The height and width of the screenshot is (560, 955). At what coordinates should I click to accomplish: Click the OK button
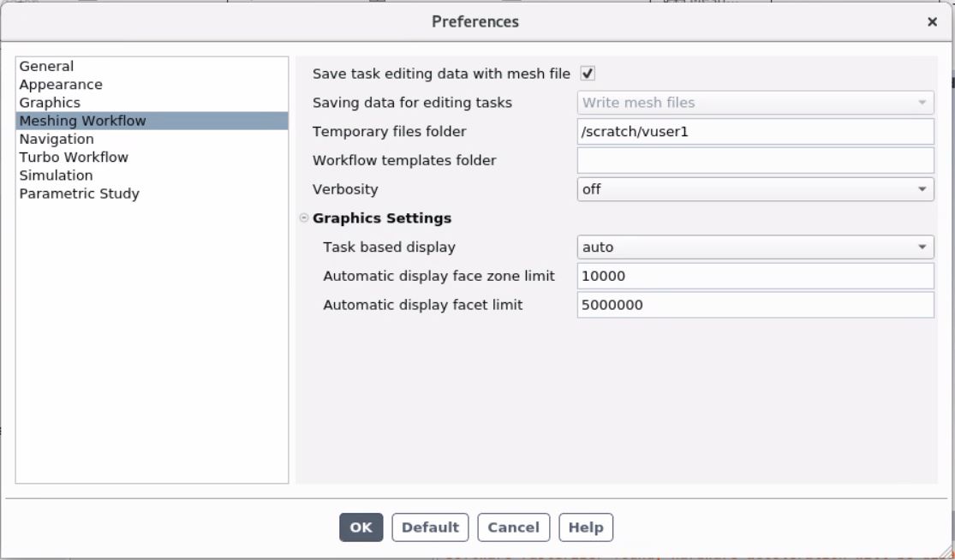(361, 527)
